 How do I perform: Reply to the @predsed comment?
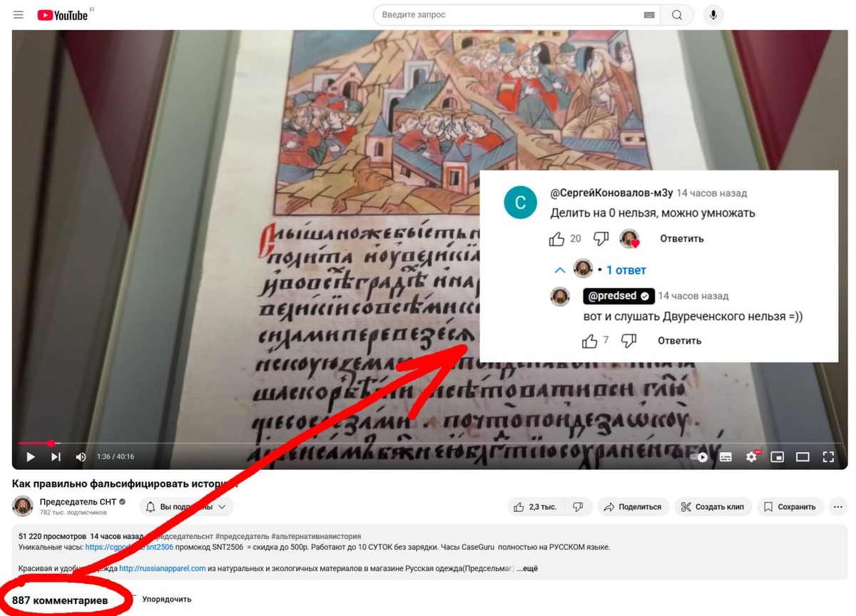[680, 341]
